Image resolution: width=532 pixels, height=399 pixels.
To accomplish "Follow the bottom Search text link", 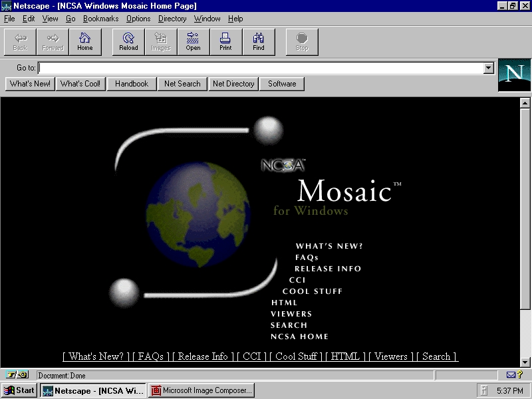I will [436, 356].
